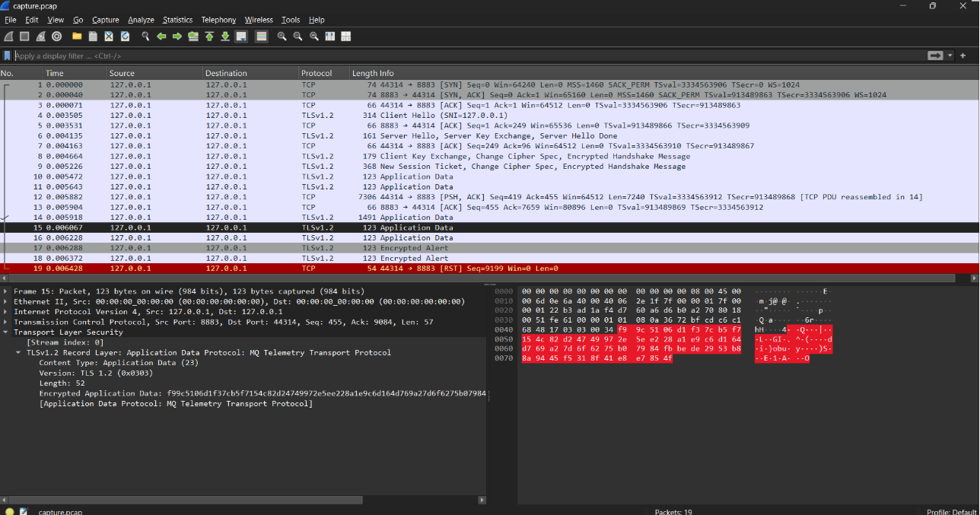Focus the display filter input field
Screen dimensions: 980x515
[469, 56]
